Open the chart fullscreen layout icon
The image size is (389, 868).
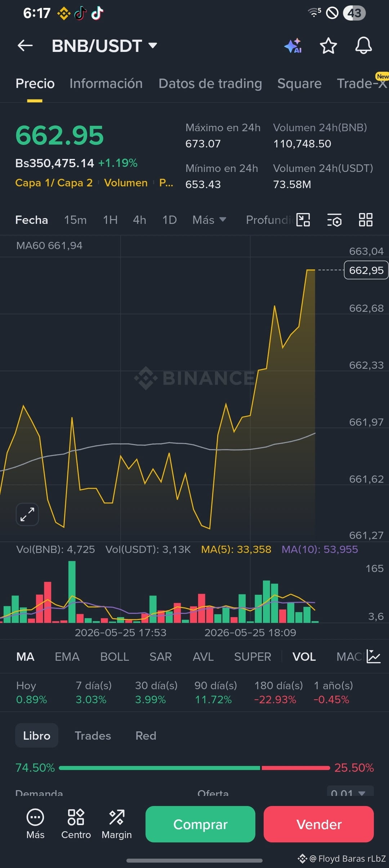pyautogui.click(x=303, y=220)
